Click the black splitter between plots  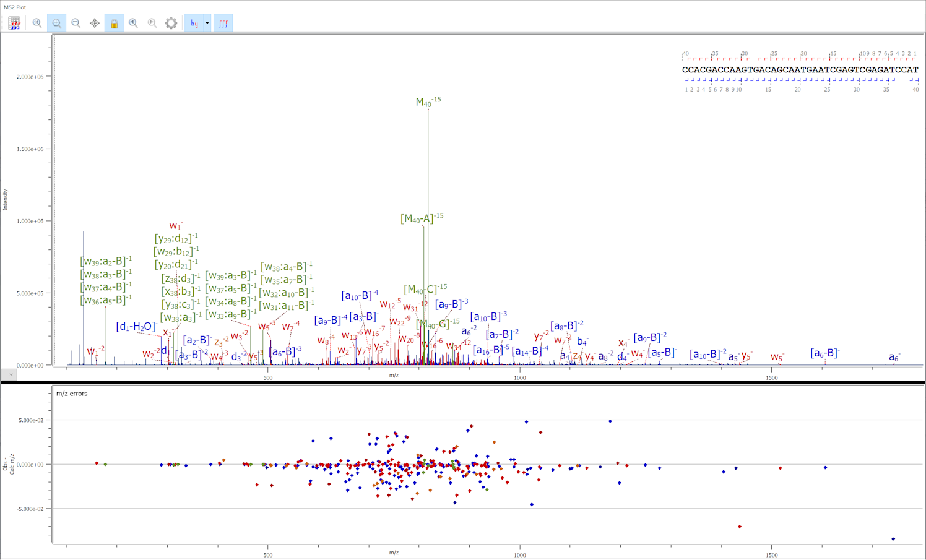coord(463,382)
